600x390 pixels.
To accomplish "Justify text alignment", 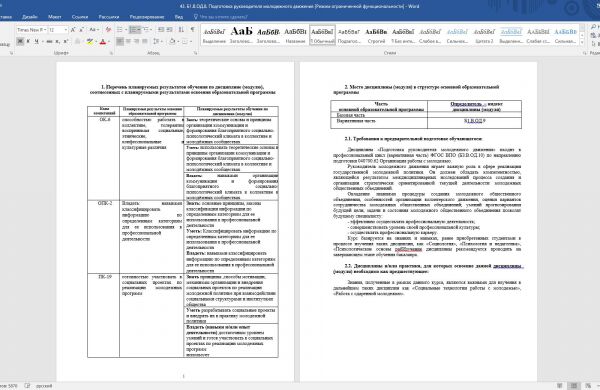I will [x=145, y=41].
